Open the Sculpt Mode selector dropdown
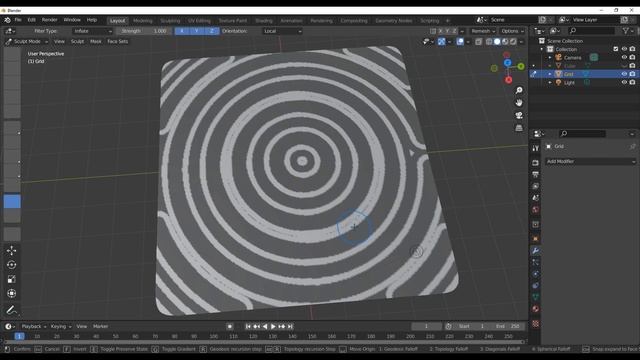 (x=27, y=42)
